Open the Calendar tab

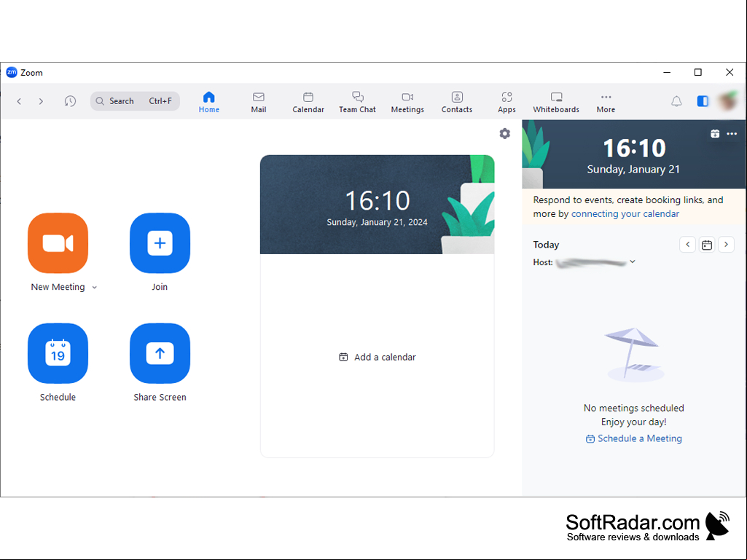(x=308, y=102)
